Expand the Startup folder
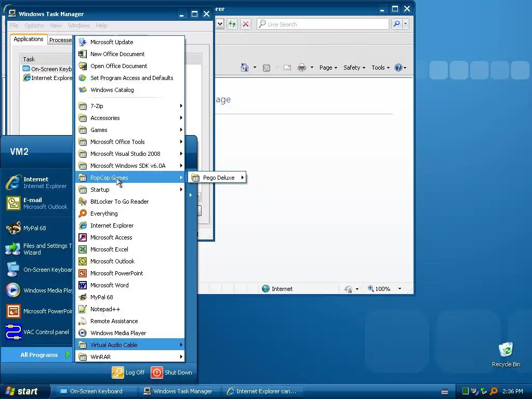Viewport: 532px width, 399px height. tap(129, 190)
